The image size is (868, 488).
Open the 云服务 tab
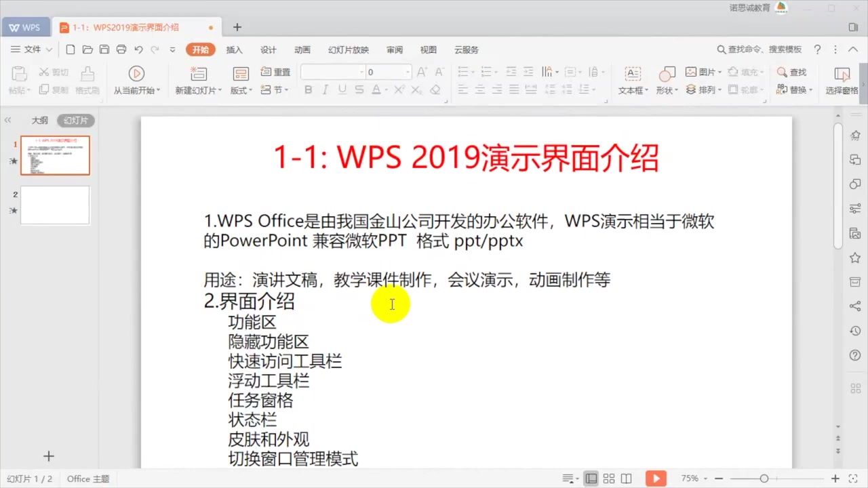[467, 49]
